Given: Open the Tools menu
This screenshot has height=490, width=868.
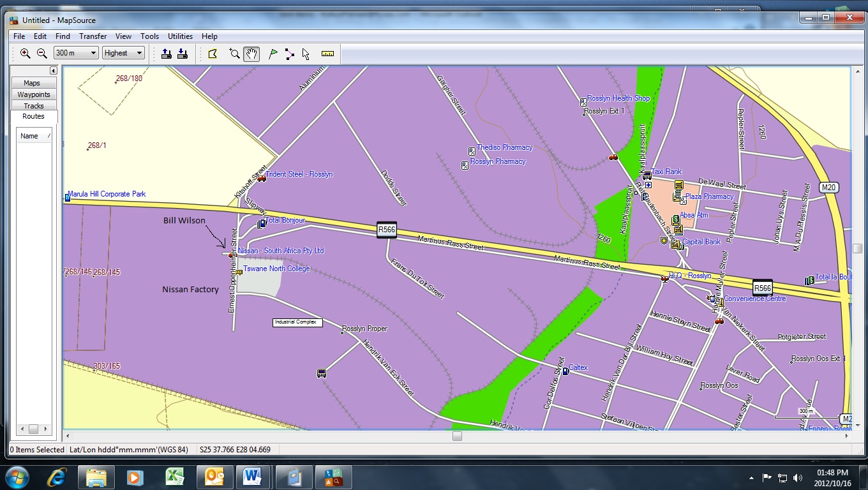Looking at the screenshot, I should [149, 36].
